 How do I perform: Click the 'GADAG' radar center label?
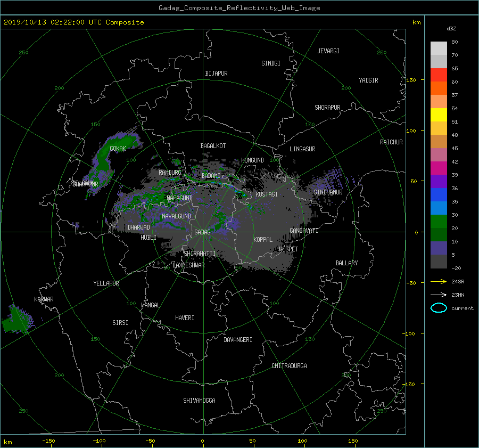[202, 232]
